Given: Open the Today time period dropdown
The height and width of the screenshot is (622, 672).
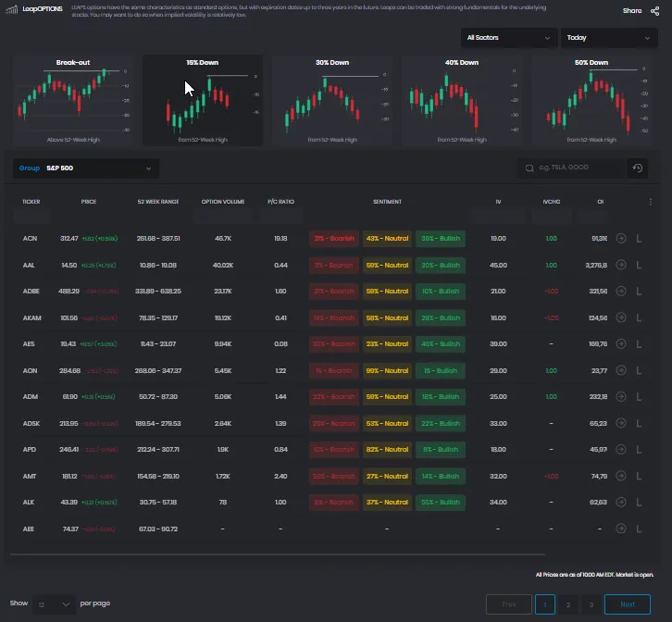Looking at the screenshot, I should (609, 38).
